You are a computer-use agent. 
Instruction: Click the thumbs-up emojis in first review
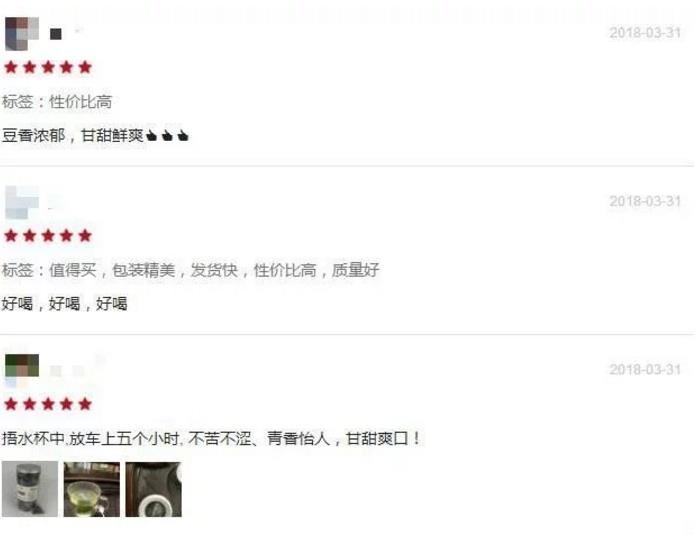167,135
